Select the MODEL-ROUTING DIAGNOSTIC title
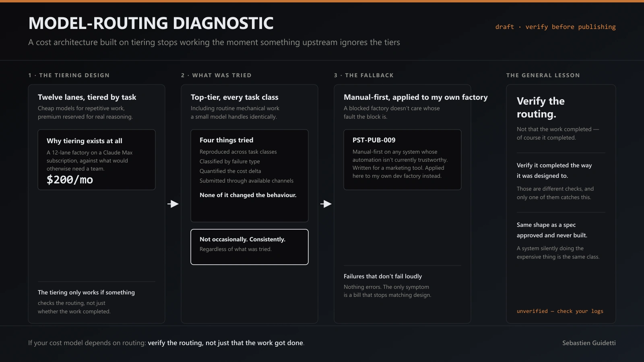Screen dimensions: 644x362 [x=151, y=23]
